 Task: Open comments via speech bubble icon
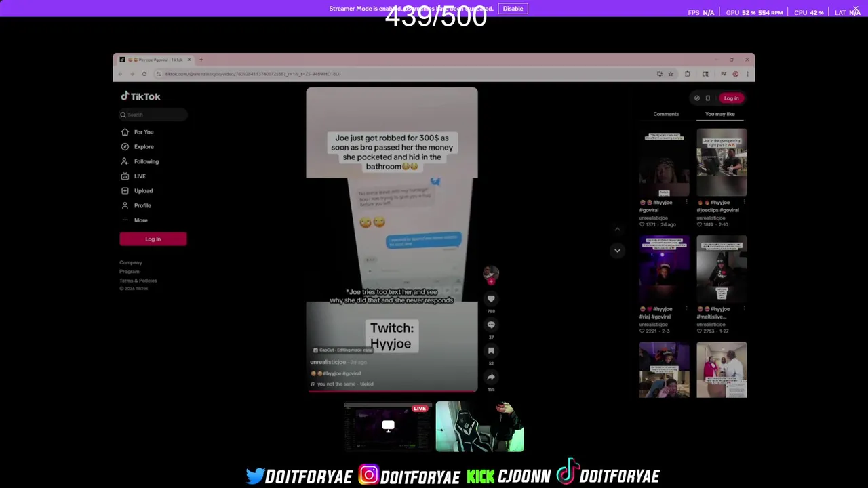point(491,325)
